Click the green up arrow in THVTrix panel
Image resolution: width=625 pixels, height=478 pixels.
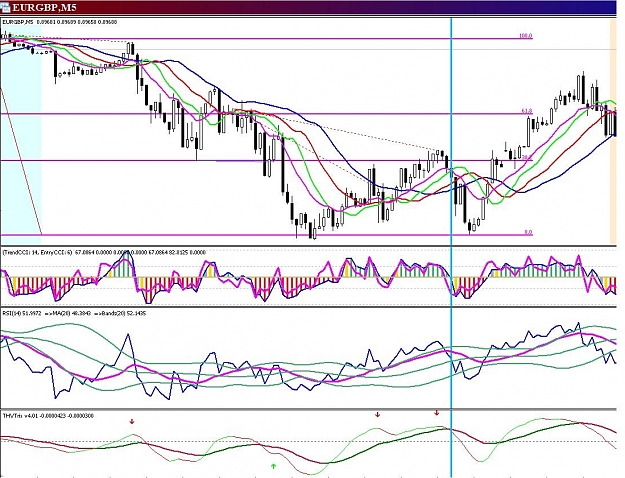click(x=273, y=466)
